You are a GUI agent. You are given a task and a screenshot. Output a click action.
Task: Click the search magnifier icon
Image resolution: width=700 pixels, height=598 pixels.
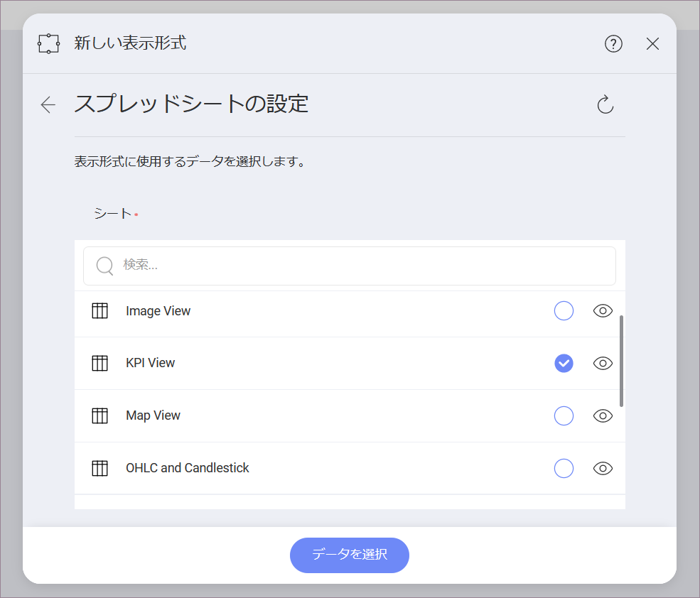(105, 266)
